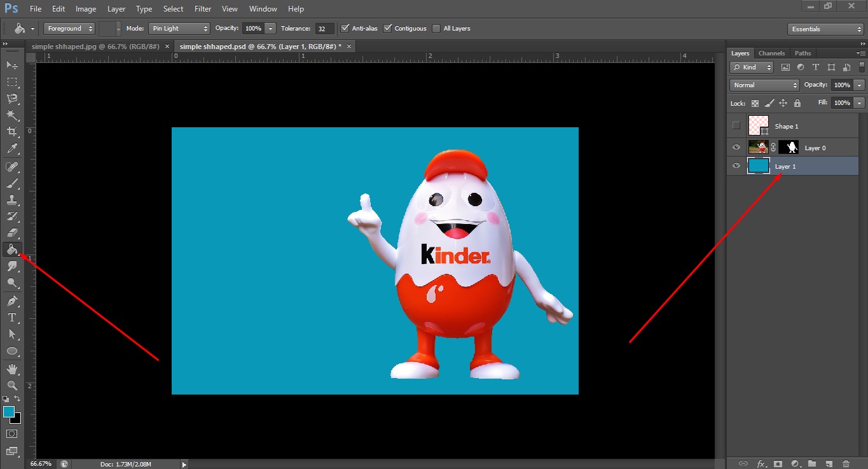Delete layer with trash icon
This screenshot has width=868, height=469.
point(846,464)
